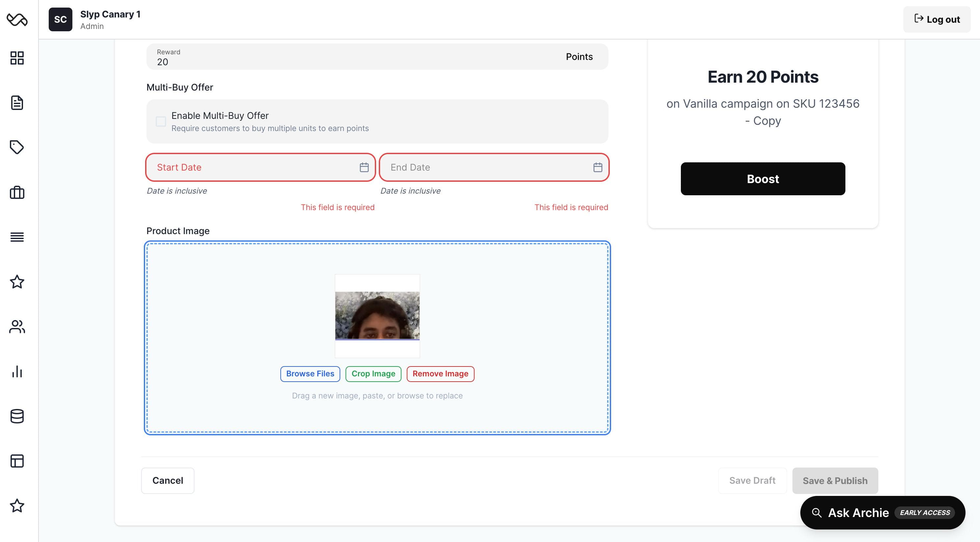The height and width of the screenshot is (542, 980).
Task: Click the Product Image label
Action: [x=178, y=231]
